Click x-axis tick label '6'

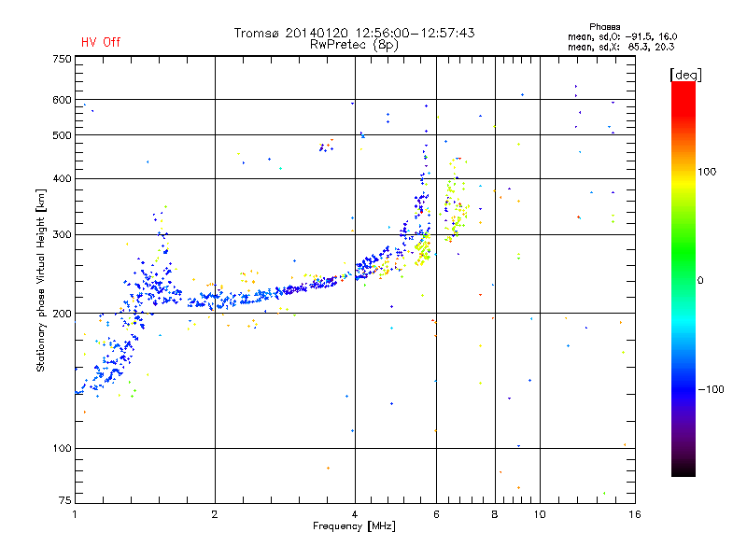436,514
